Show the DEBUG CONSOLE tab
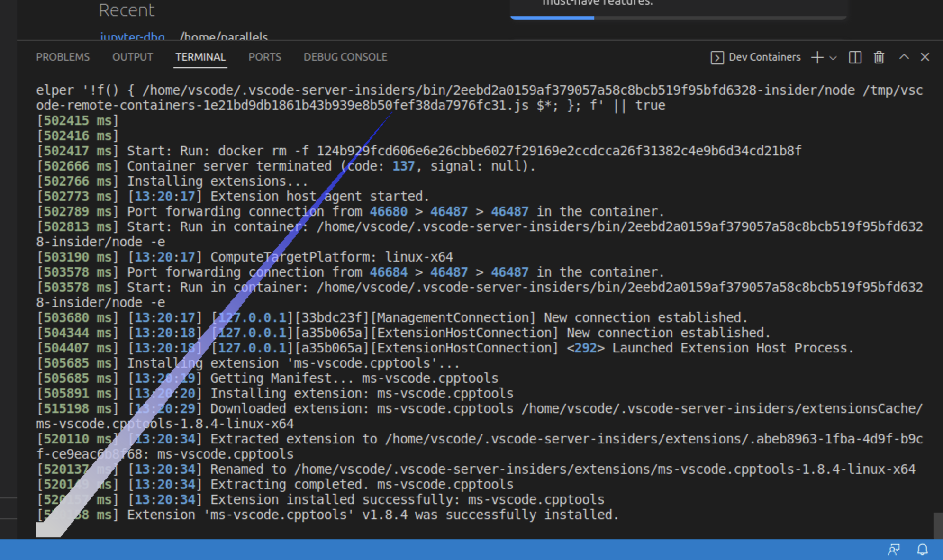Image resolution: width=943 pixels, height=560 pixels. pos(345,57)
